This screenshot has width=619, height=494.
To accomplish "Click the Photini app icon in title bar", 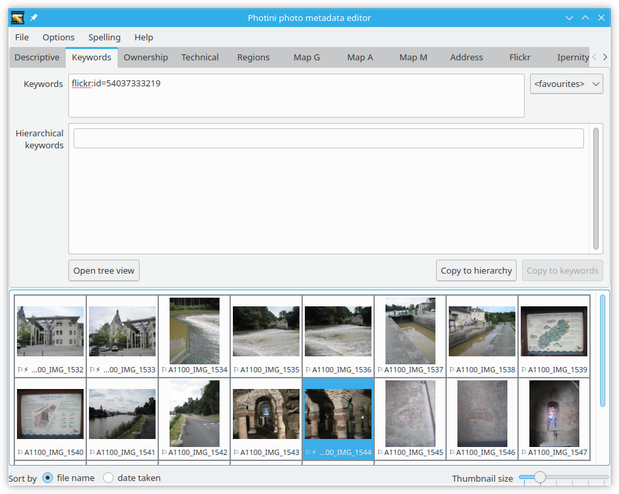I will click(x=17, y=18).
